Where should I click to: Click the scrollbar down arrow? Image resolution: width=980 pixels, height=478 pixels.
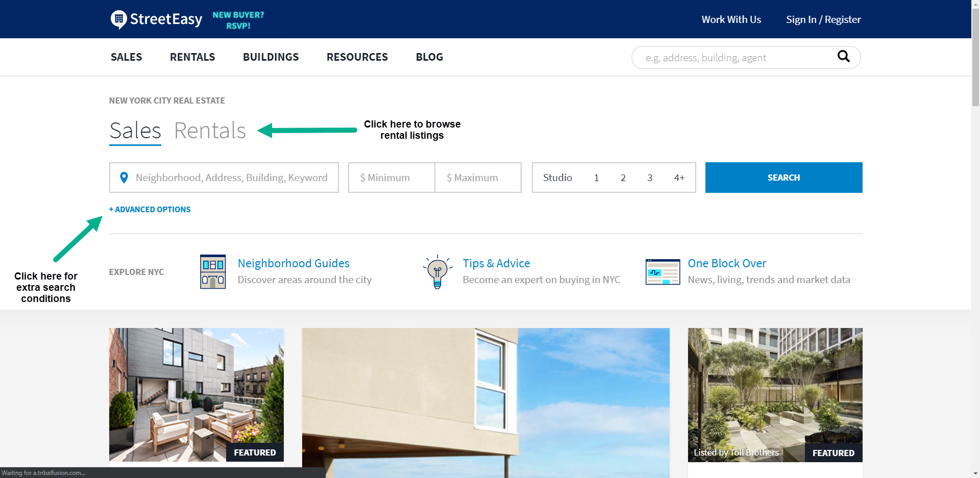[975, 473]
